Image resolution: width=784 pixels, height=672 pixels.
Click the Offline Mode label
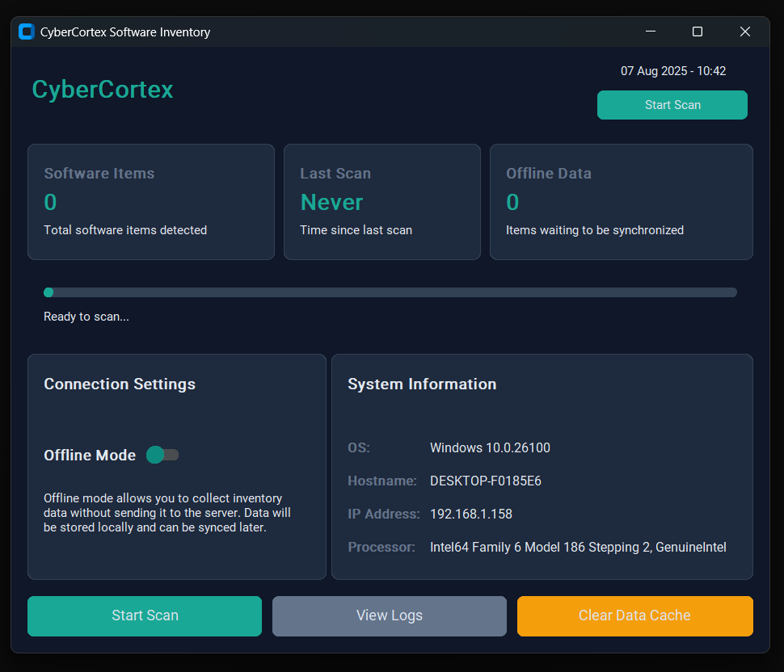[90, 456]
